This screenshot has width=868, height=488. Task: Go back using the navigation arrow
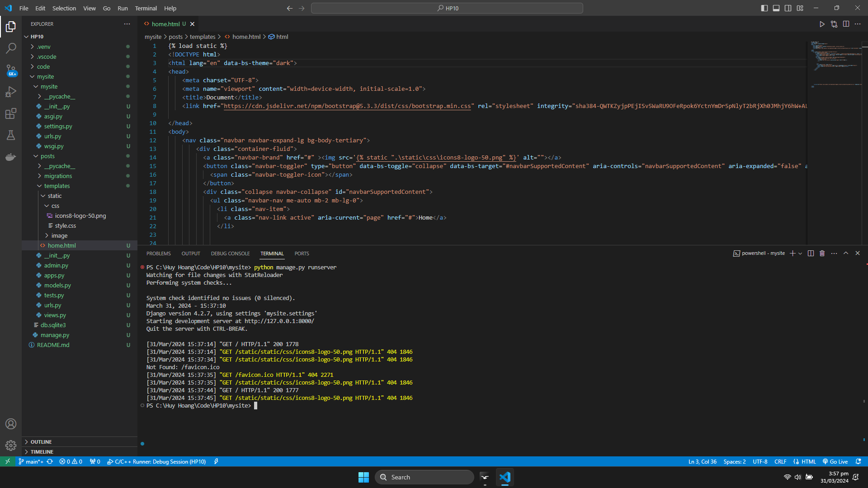pyautogui.click(x=290, y=8)
